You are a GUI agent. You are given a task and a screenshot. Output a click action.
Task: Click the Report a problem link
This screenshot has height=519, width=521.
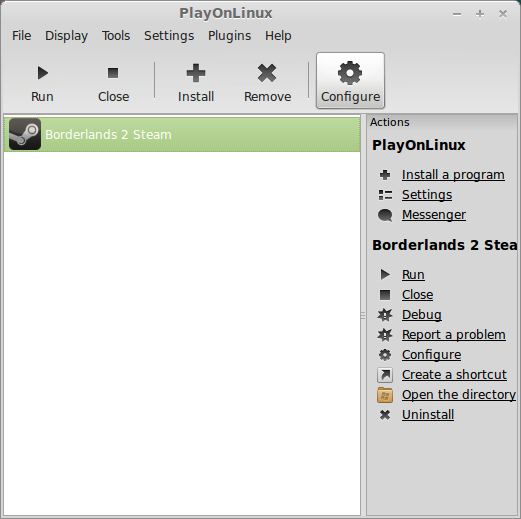click(x=454, y=335)
